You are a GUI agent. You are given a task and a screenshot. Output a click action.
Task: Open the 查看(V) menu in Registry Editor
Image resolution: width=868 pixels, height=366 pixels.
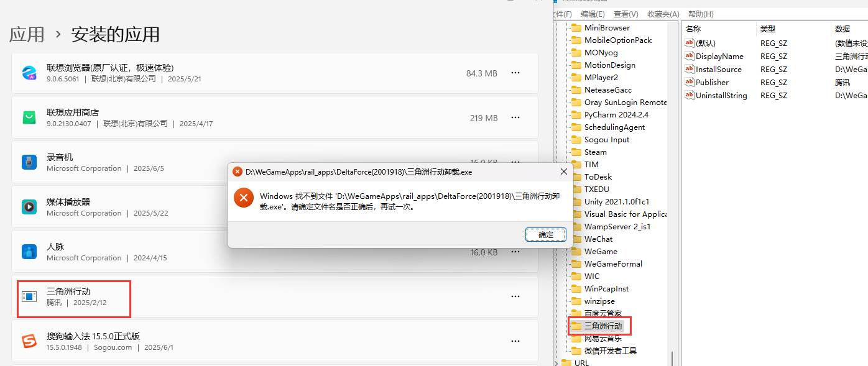click(x=626, y=14)
